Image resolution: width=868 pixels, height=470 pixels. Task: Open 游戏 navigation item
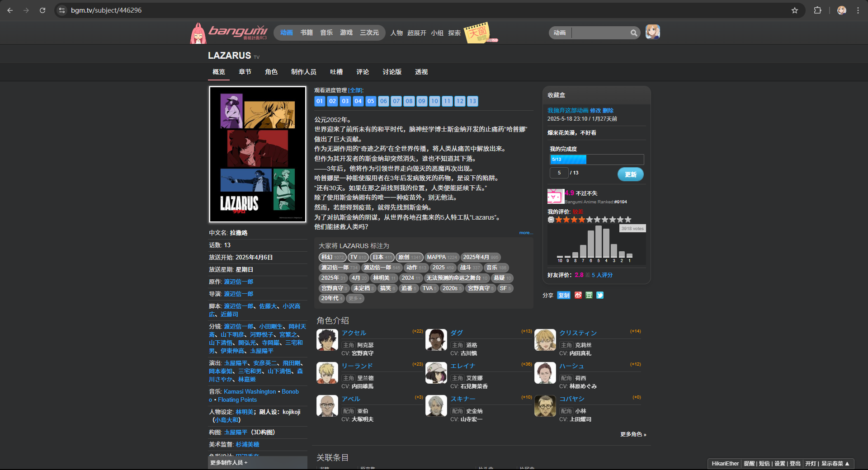coord(346,33)
